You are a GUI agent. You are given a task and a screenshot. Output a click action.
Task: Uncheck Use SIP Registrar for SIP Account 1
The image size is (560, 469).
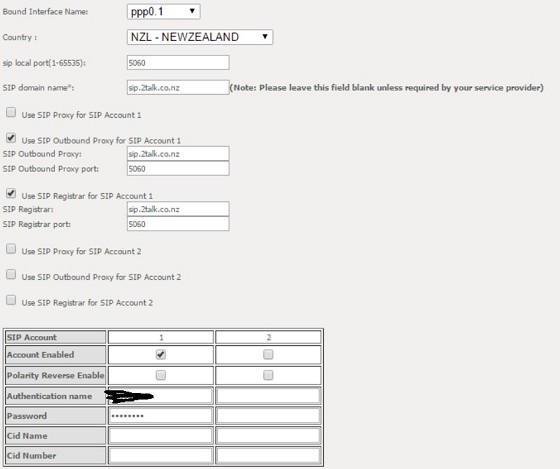[11, 194]
